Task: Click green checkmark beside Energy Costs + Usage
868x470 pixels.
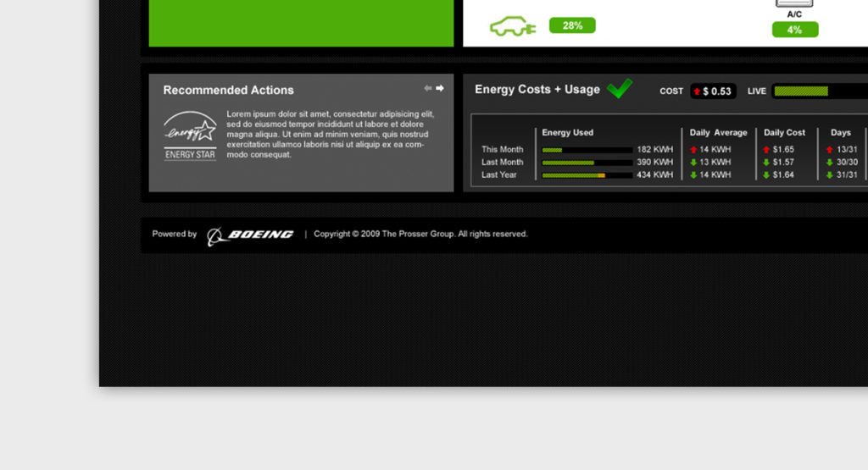Action: pyautogui.click(x=620, y=88)
